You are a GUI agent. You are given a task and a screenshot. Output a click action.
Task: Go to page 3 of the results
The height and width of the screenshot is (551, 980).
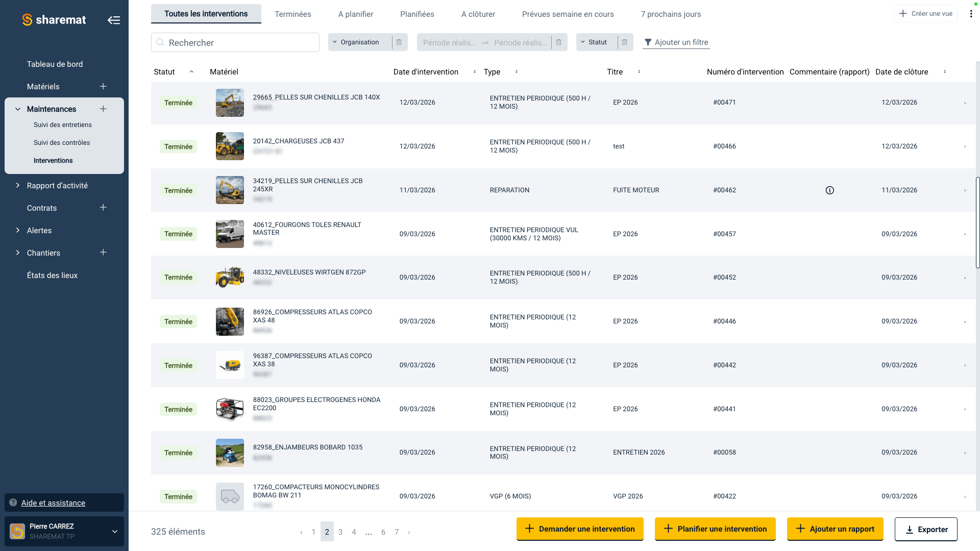pos(340,532)
